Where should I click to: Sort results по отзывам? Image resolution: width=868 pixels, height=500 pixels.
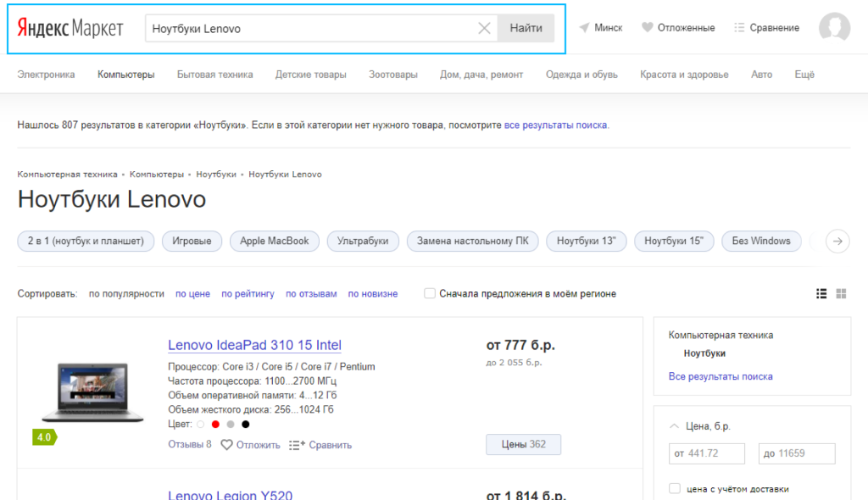pyautogui.click(x=311, y=294)
